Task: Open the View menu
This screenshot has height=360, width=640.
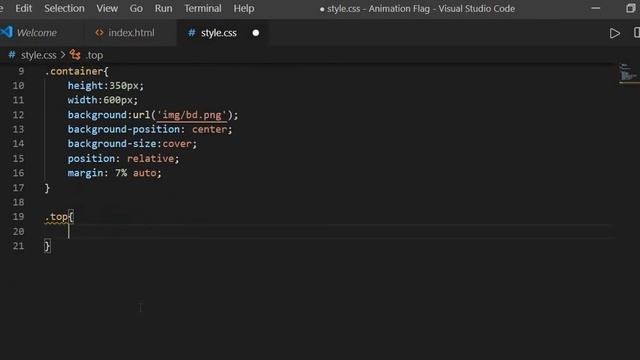Action: pyautogui.click(x=107, y=8)
